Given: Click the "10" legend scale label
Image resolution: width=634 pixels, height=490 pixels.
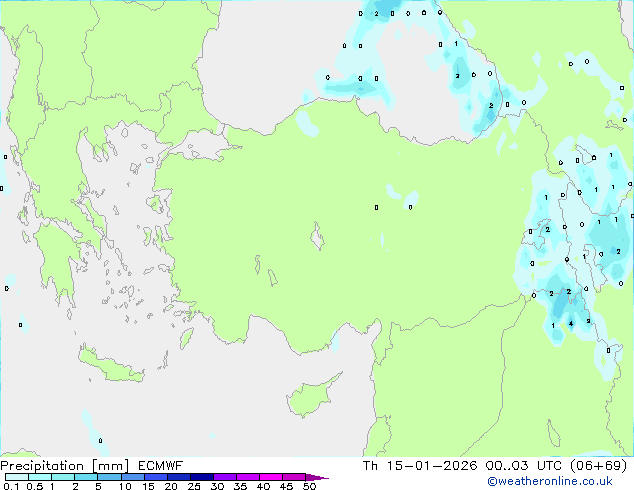Looking at the screenshot, I should (x=125, y=486).
